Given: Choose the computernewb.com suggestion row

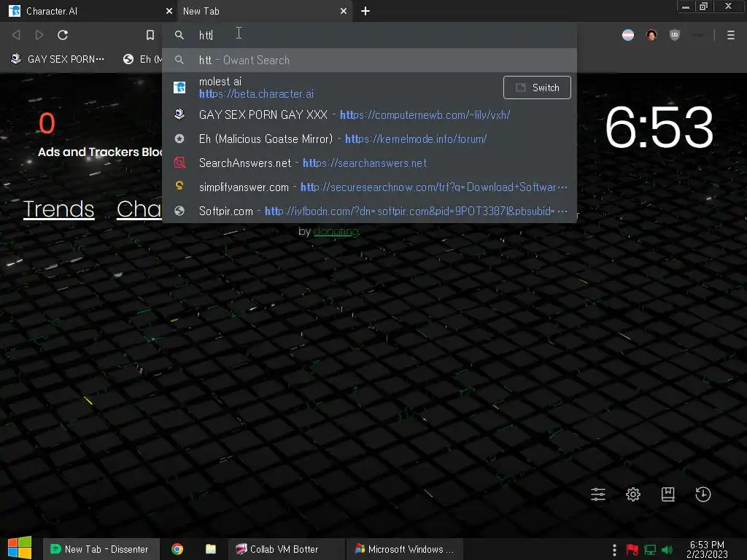Looking at the screenshot, I should [x=369, y=114].
